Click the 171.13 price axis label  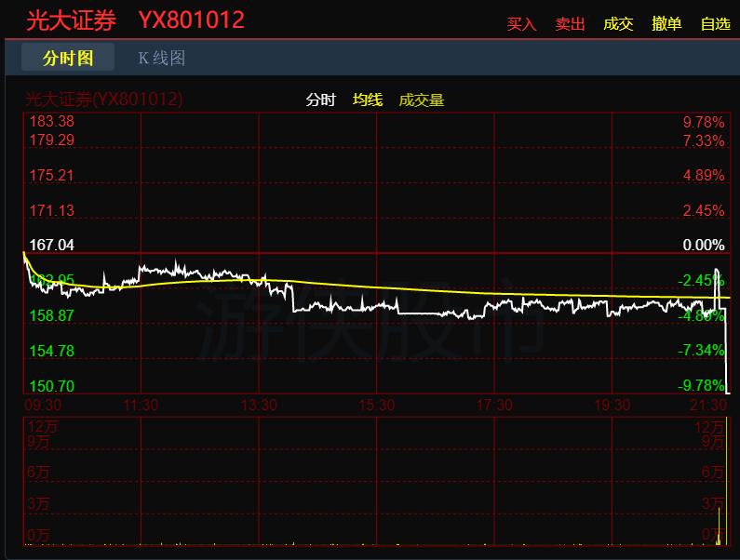click(x=52, y=210)
